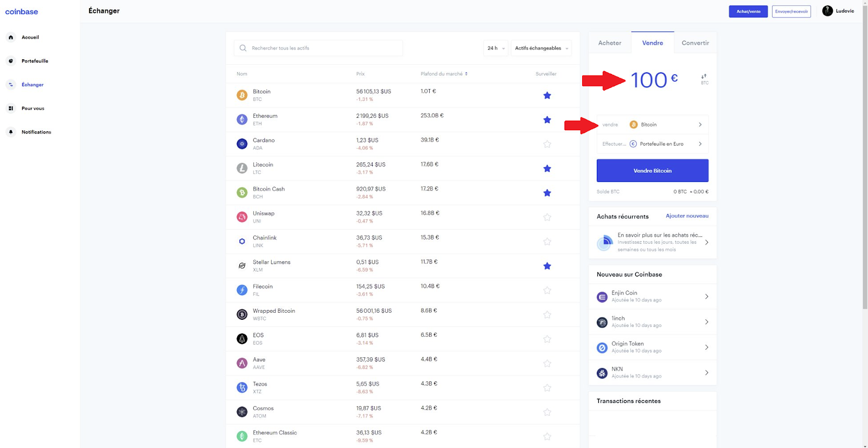Click the Filecoin coin icon
868x448 pixels.
pyautogui.click(x=242, y=290)
